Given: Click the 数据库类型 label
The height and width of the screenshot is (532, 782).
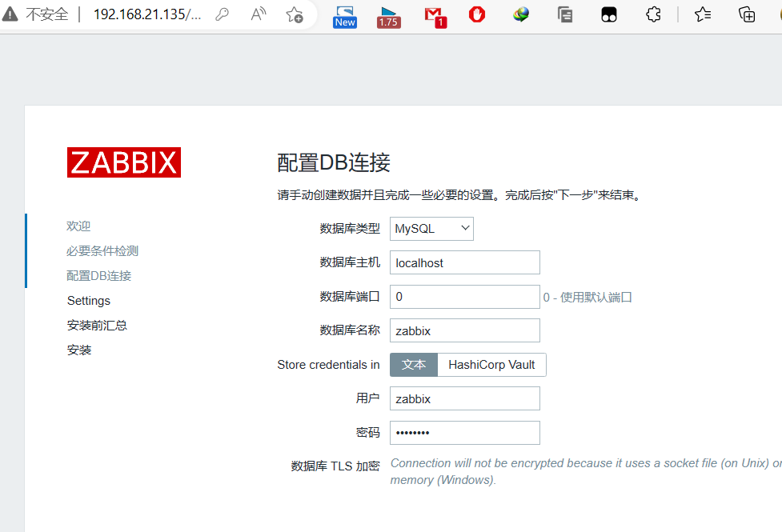Looking at the screenshot, I should (x=350, y=228).
